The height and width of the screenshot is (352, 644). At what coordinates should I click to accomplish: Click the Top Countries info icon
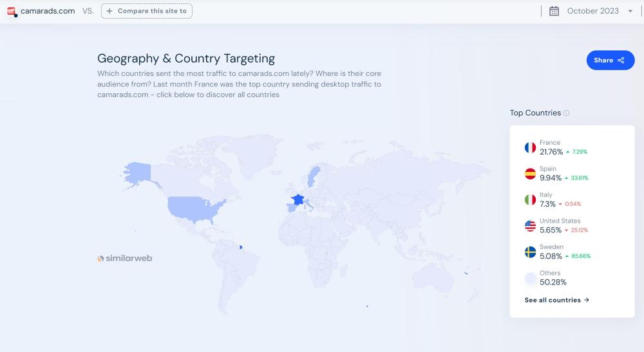(567, 113)
